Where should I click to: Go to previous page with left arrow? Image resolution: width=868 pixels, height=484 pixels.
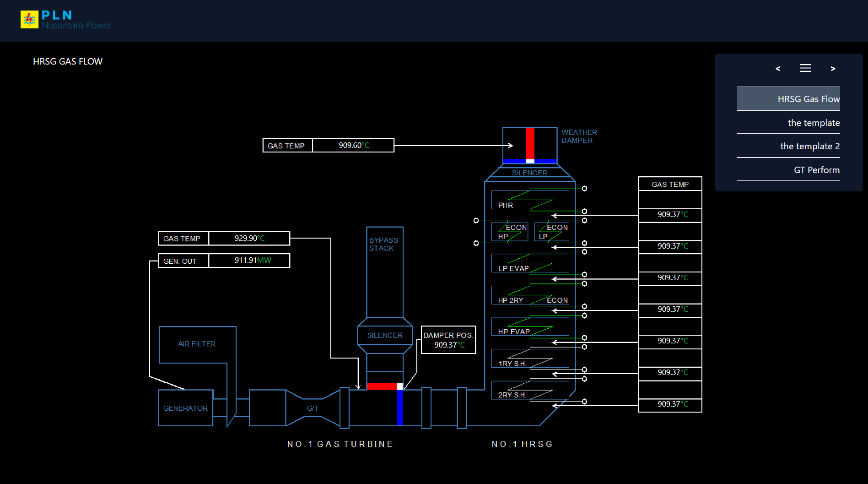[x=778, y=69]
